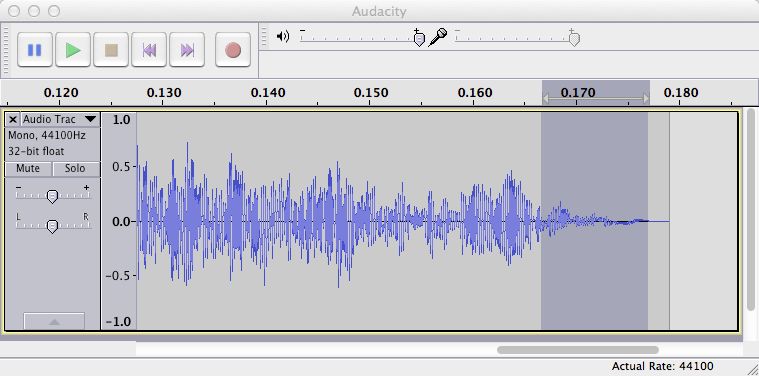Solo the audio track

point(76,169)
